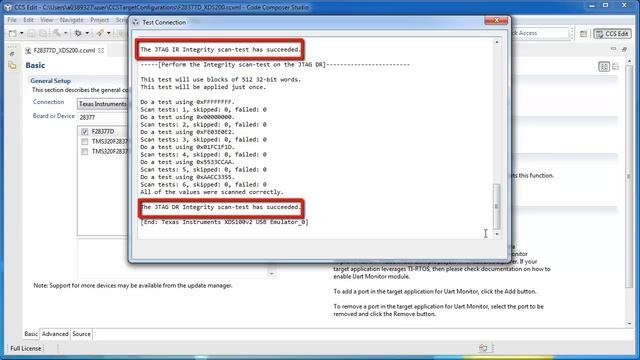
Task: Toggle the second TMS320F2837 checkbox
Action: click(x=84, y=151)
